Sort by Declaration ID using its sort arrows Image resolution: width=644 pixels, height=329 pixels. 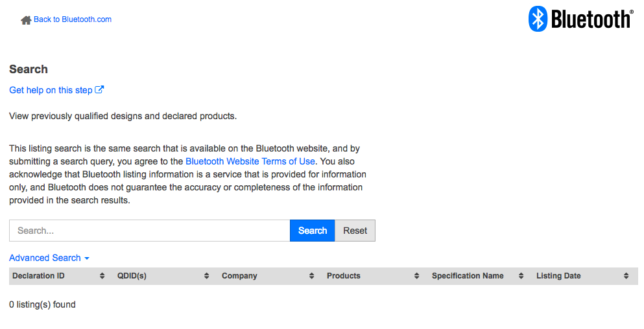click(x=102, y=276)
